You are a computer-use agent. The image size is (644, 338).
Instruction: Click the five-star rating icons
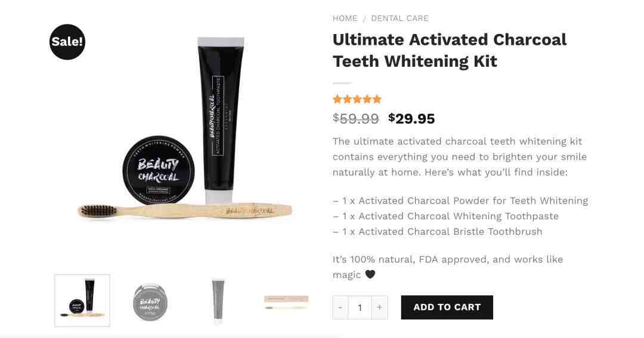(x=357, y=99)
